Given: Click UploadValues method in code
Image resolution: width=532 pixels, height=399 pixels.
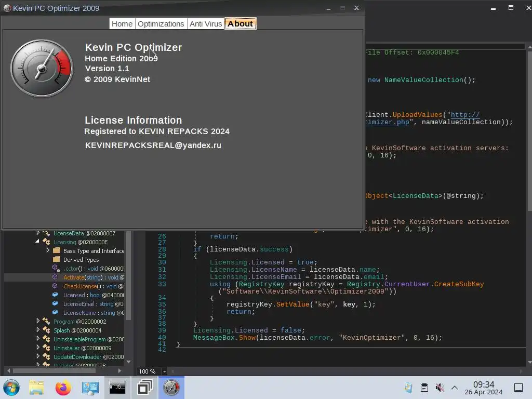Looking at the screenshot, I should pyautogui.click(x=417, y=115).
